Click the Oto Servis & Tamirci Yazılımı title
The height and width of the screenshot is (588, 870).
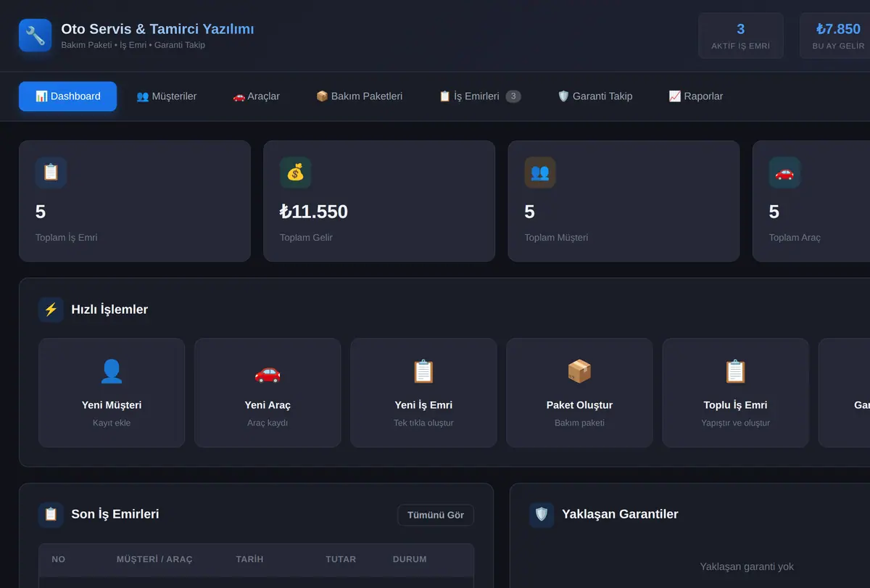[x=157, y=29]
